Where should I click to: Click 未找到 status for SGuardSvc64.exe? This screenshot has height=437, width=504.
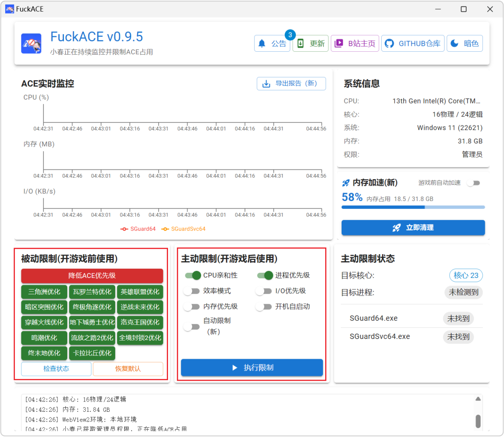pyautogui.click(x=458, y=337)
